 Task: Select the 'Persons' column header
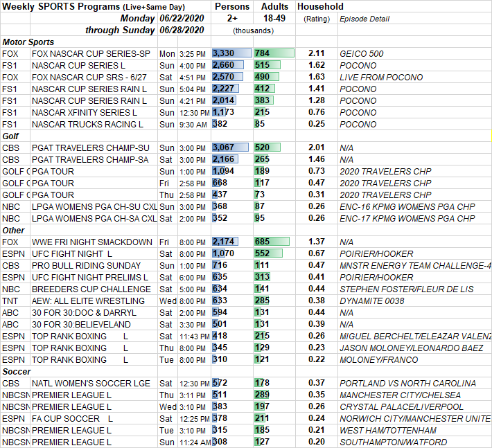click(x=232, y=6)
